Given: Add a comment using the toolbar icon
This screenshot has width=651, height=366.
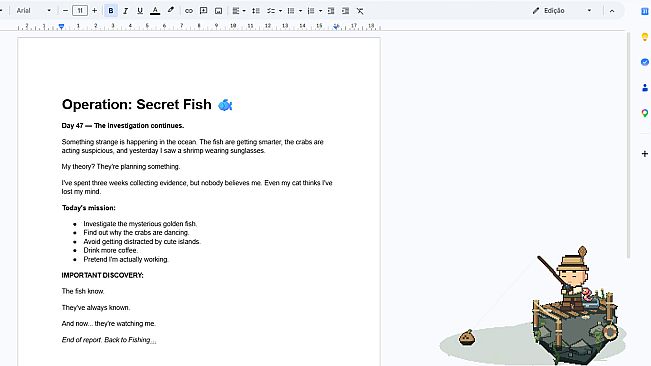Looking at the screenshot, I should tap(203, 11).
